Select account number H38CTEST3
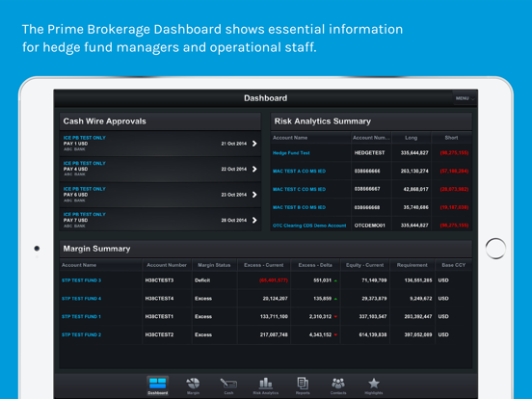The image size is (532, 399). [159, 280]
